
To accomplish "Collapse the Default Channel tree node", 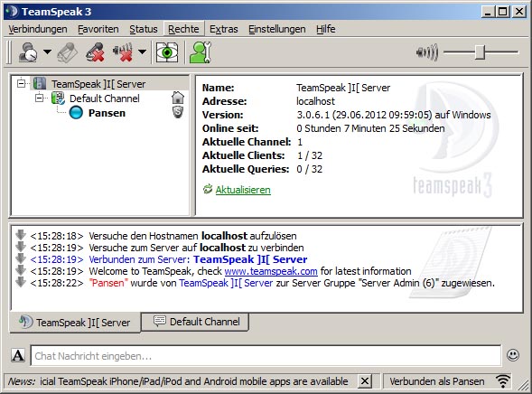I will coord(40,98).
